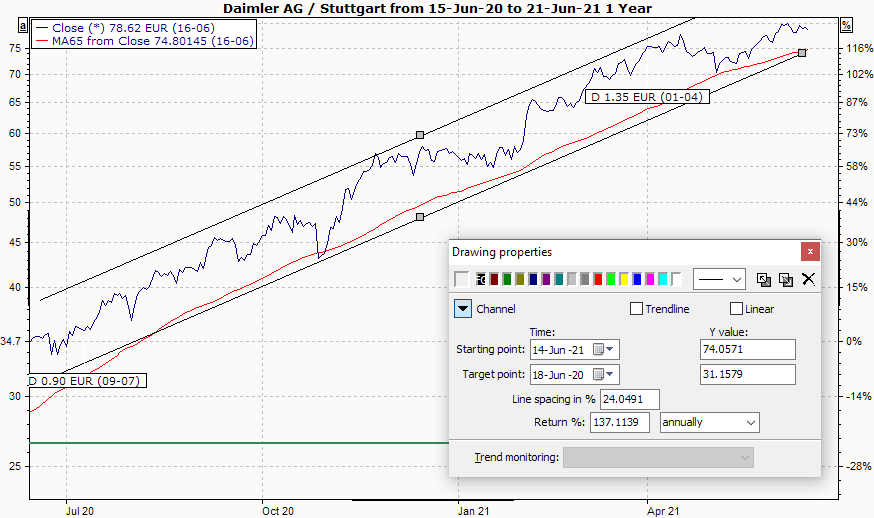Viewport: 874px width, 518px height.
Task: Open the line style dropdown
Action: pyautogui.click(x=720, y=279)
